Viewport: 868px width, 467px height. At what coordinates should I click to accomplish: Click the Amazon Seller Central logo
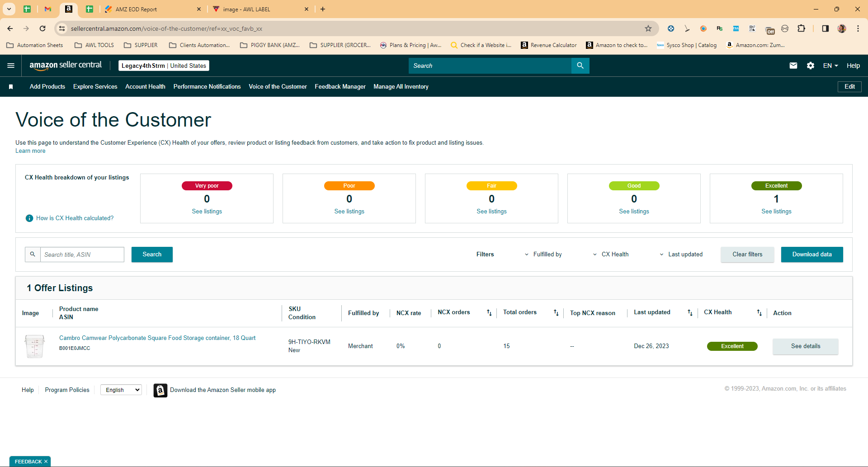tap(66, 65)
